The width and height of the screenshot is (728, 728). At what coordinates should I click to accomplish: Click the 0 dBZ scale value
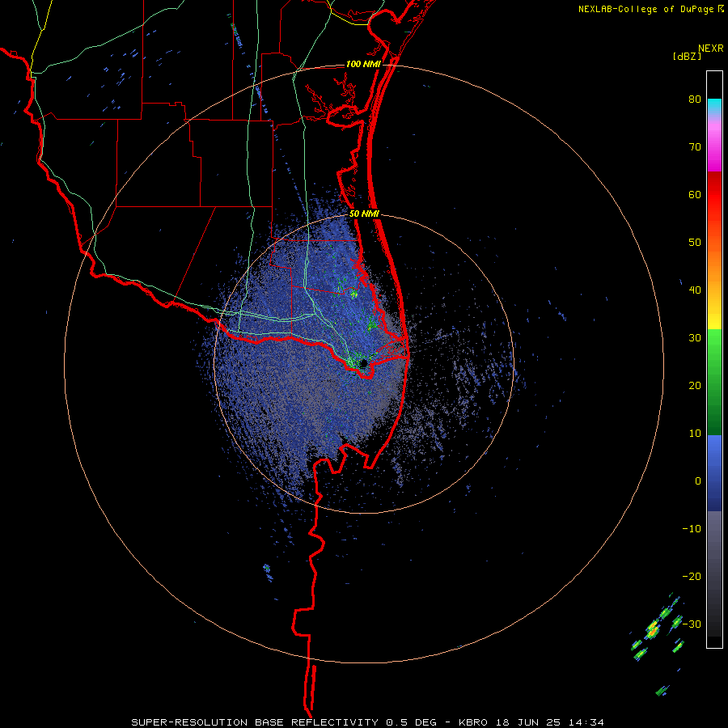coord(698,481)
